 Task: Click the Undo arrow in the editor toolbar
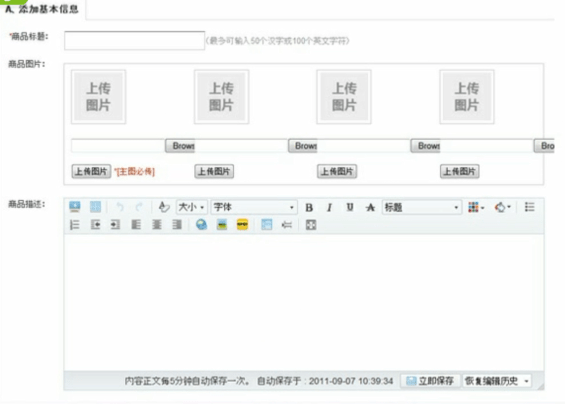coord(120,207)
